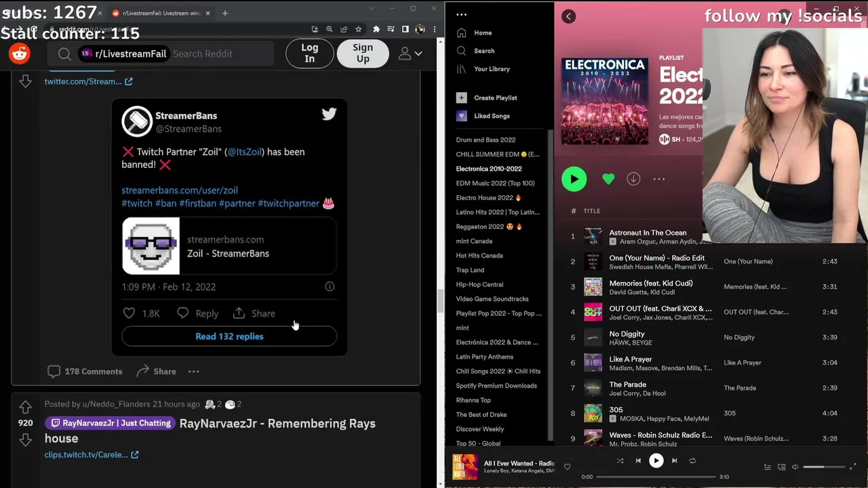The image size is (868, 488).
Task: Open Discover Weekly playlist
Action: pos(480,429)
